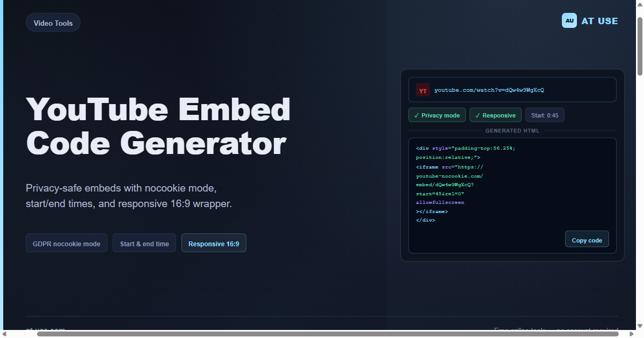644x338 pixels.
Task: Click the AT USE brand name
Action: coord(600,21)
